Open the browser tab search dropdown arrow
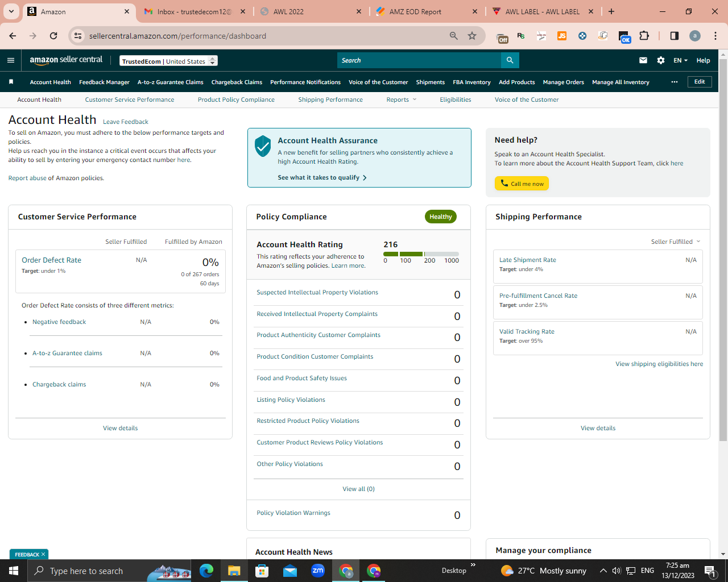The image size is (728, 582). point(11,11)
